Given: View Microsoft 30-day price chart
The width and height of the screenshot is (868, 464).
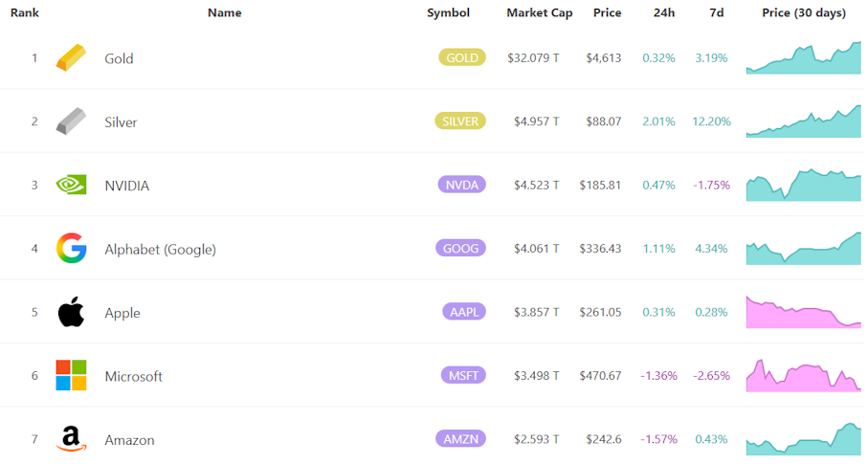Looking at the screenshot, I should [804, 375].
